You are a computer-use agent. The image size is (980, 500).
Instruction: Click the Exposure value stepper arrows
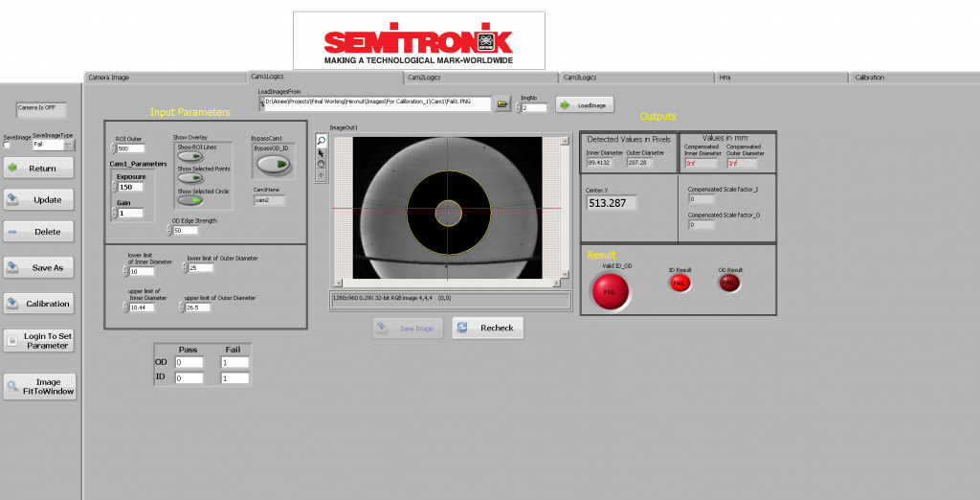click(114, 187)
